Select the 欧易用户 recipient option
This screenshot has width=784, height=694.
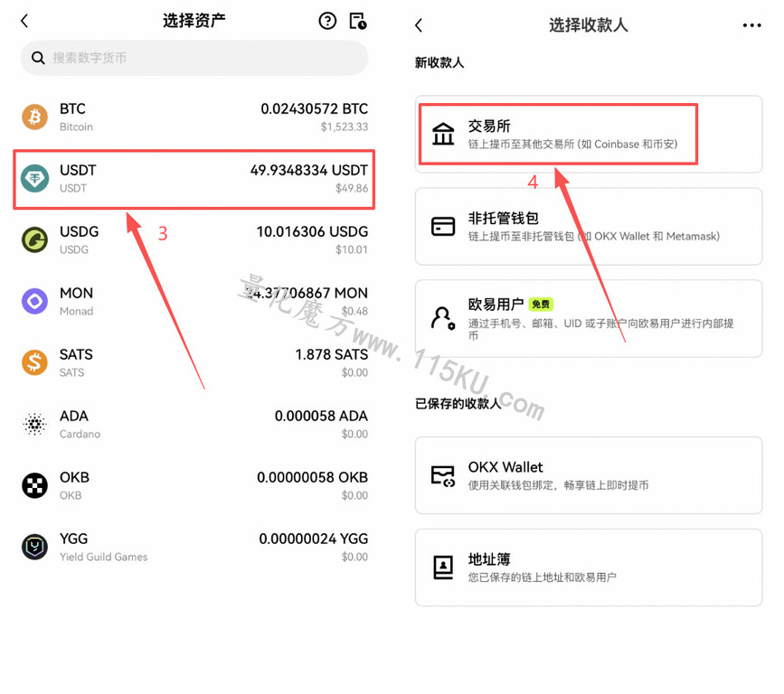tap(589, 319)
